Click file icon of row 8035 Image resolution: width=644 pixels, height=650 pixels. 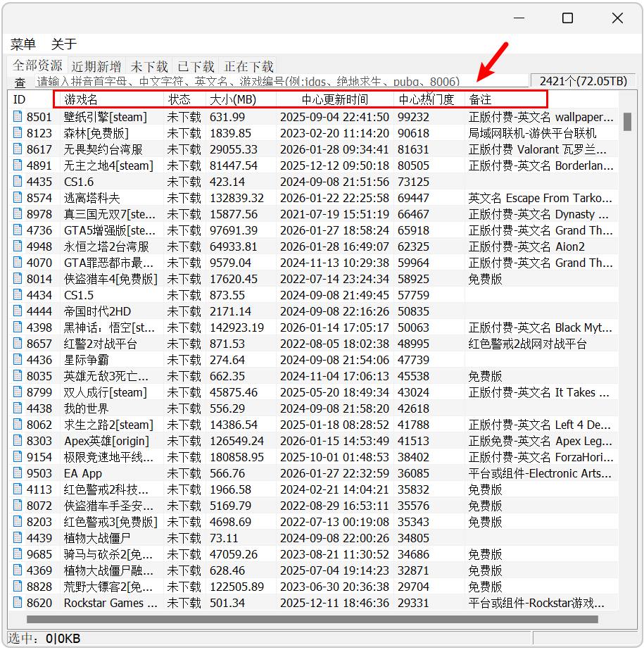18,375
